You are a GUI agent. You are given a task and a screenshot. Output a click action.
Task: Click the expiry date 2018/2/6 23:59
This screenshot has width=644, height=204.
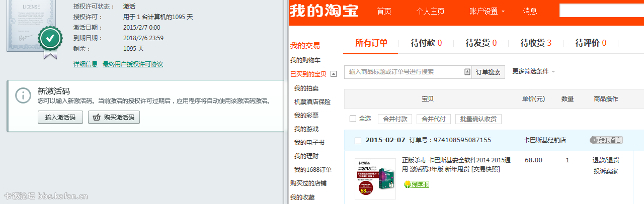143,38
